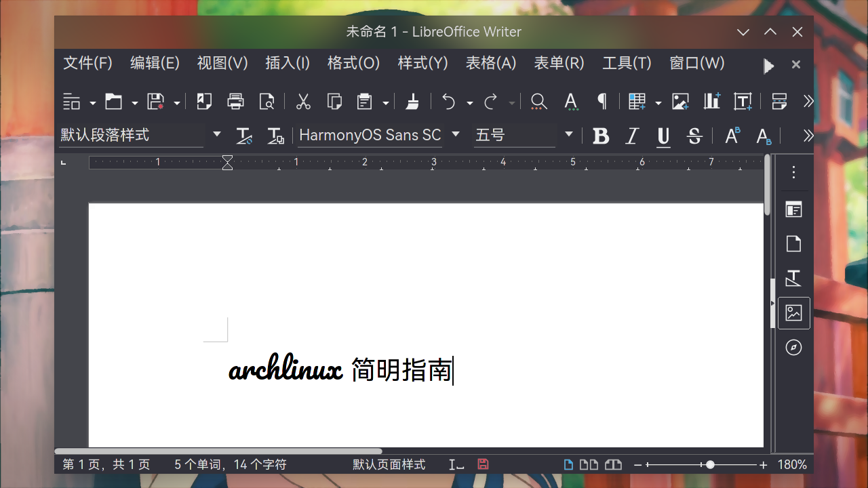The width and height of the screenshot is (868, 488).
Task: Export the document as PDF
Action: [204, 101]
